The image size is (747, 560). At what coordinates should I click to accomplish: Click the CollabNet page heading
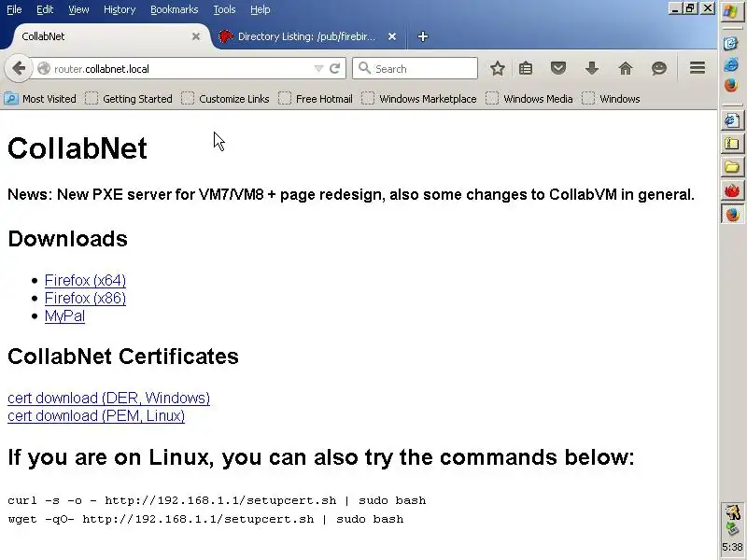tap(78, 148)
